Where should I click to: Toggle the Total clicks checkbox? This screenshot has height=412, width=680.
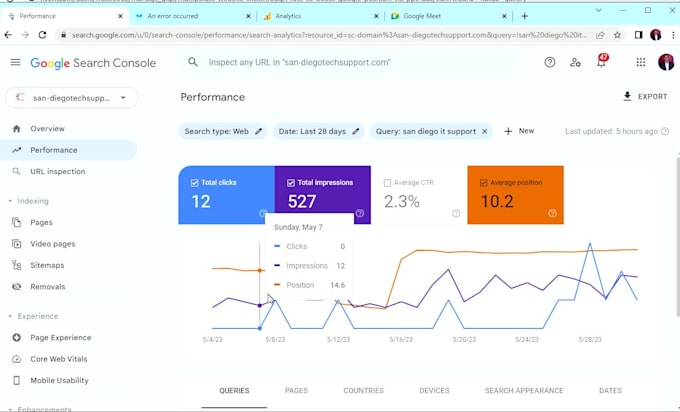[194, 183]
